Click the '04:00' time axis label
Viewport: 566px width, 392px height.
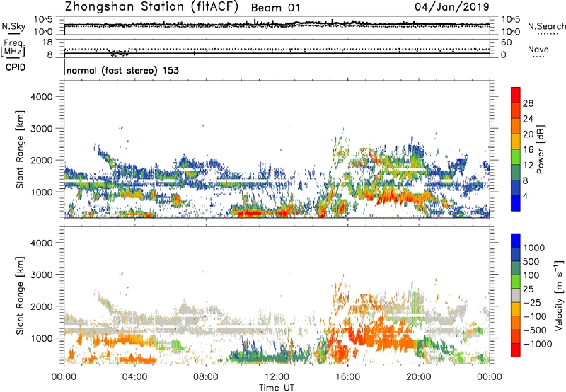coord(134,376)
